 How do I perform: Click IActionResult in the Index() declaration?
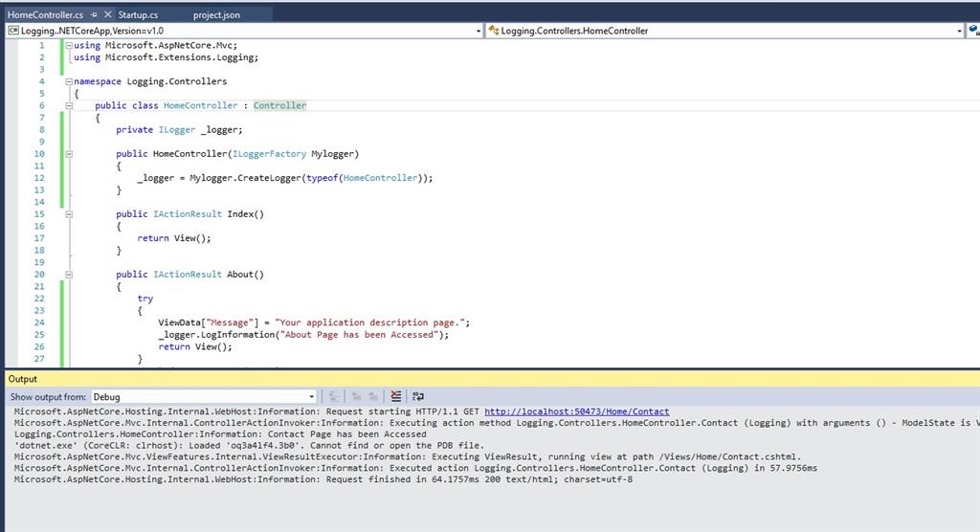(x=188, y=213)
